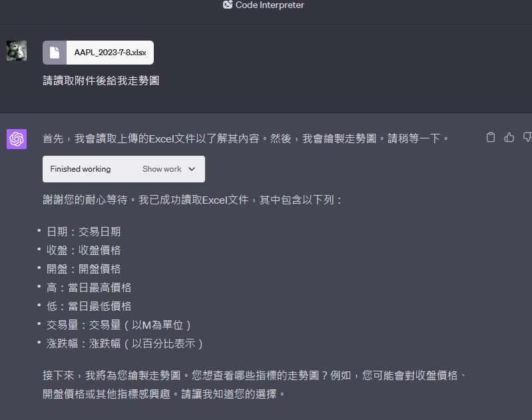This screenshot has height=420, width=532.
Task: Select the bullet 低：當日最低價格
Action: click(x=89, y=306)
